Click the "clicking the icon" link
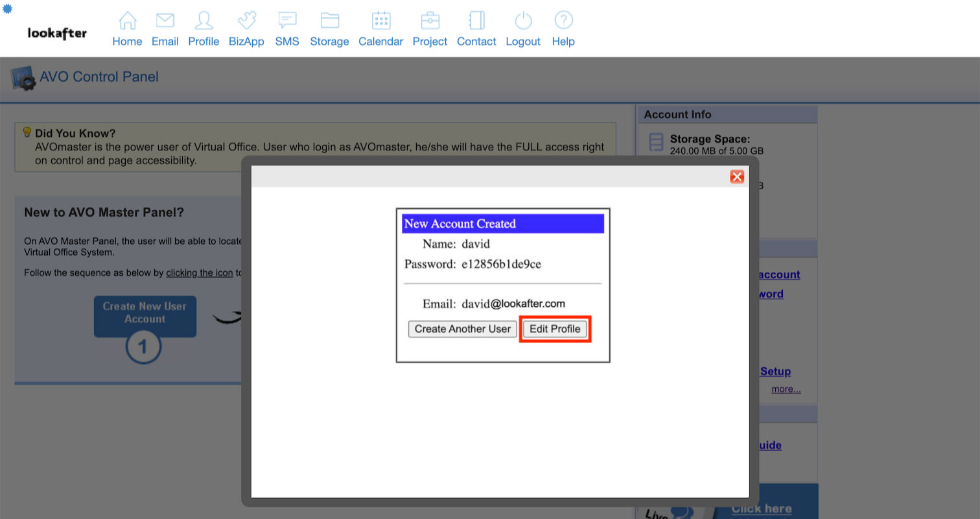 point(199,272)
